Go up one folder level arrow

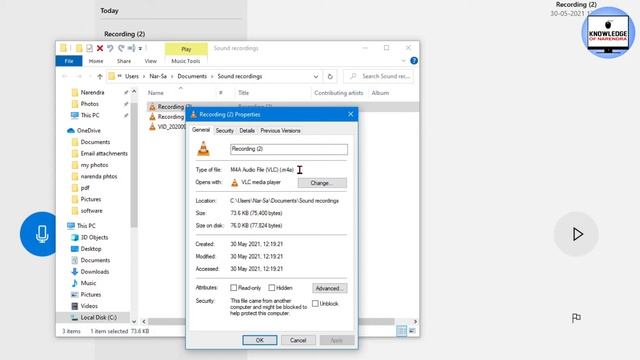click(100, 76)
